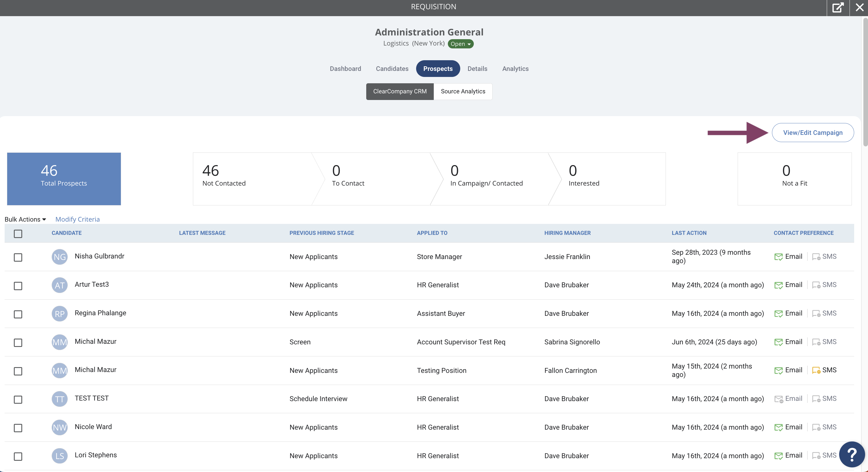Image resolution: width=868 pixels, height=472 pixels.
Task: Select Regina Phalange's checkbox
Action: 18,314
